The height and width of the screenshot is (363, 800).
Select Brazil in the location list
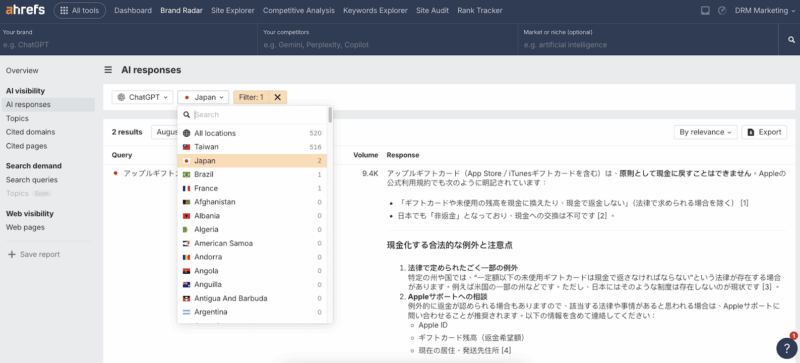click(x=252, y=175)
